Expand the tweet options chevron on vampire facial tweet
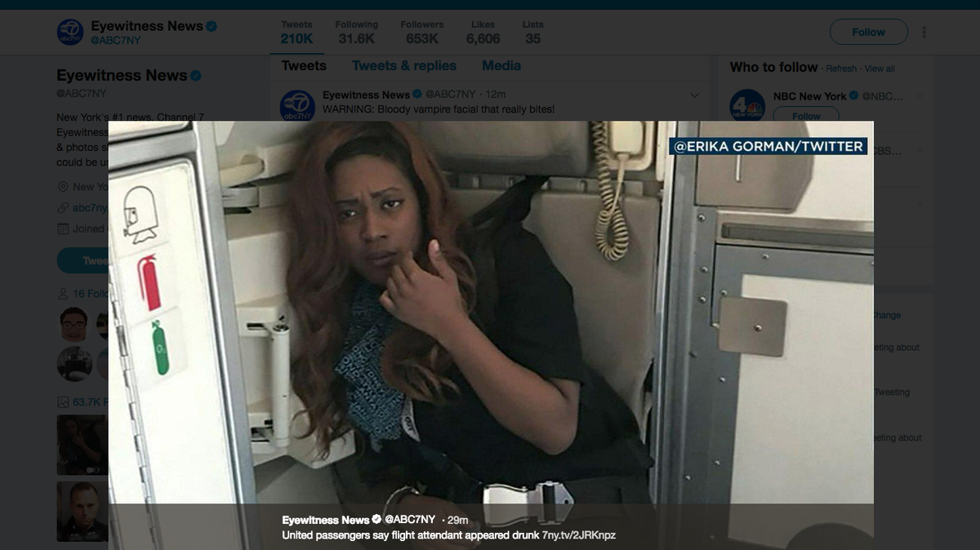The image size is (980, 550). (695, 95)
